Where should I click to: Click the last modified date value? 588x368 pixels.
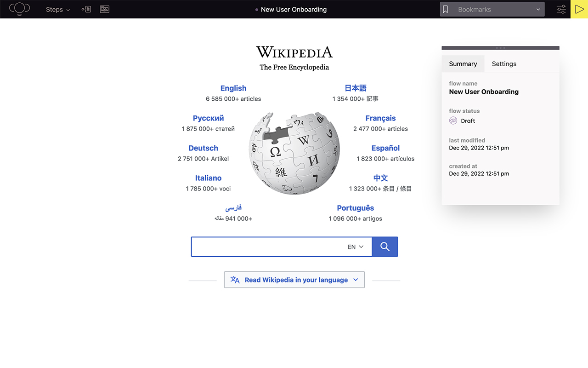tap(479, 148)
